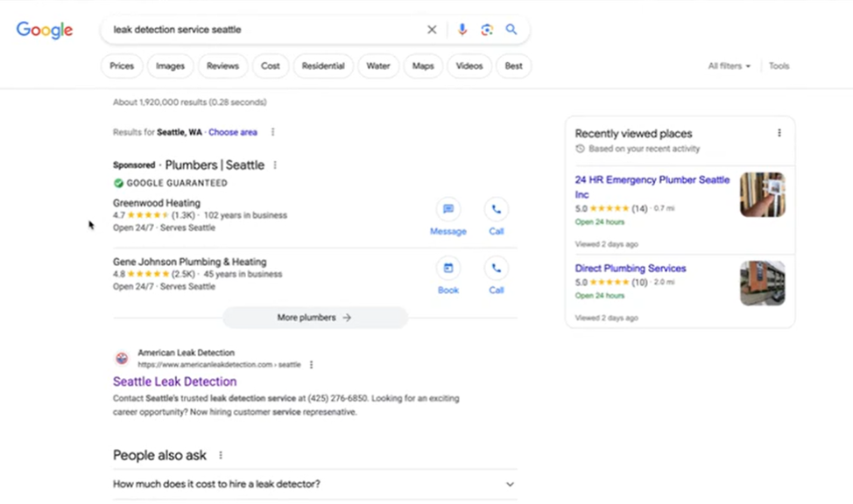Open menu beside Sponsored Plumbers heading
This screenshot has width=853, height=504.
click(274, 164)
